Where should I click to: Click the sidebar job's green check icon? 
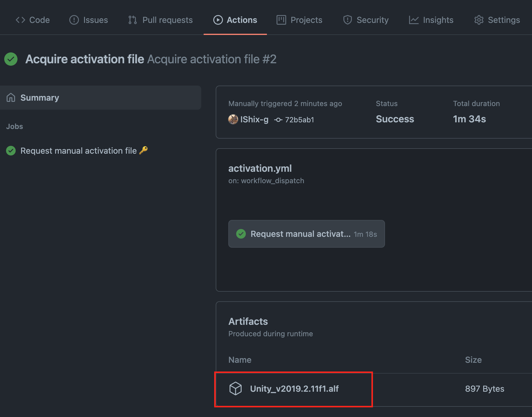(x=11, y=151)
